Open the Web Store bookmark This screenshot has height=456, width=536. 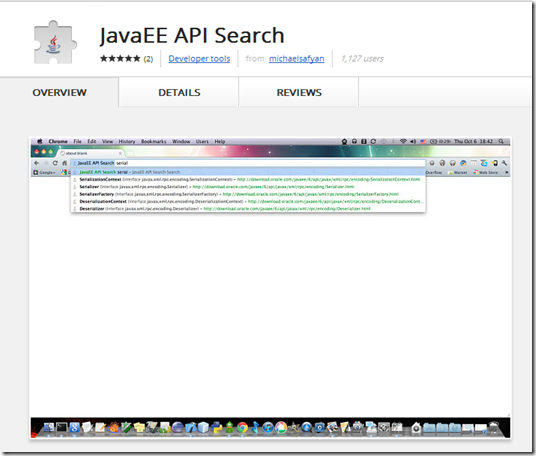[485, 172]
